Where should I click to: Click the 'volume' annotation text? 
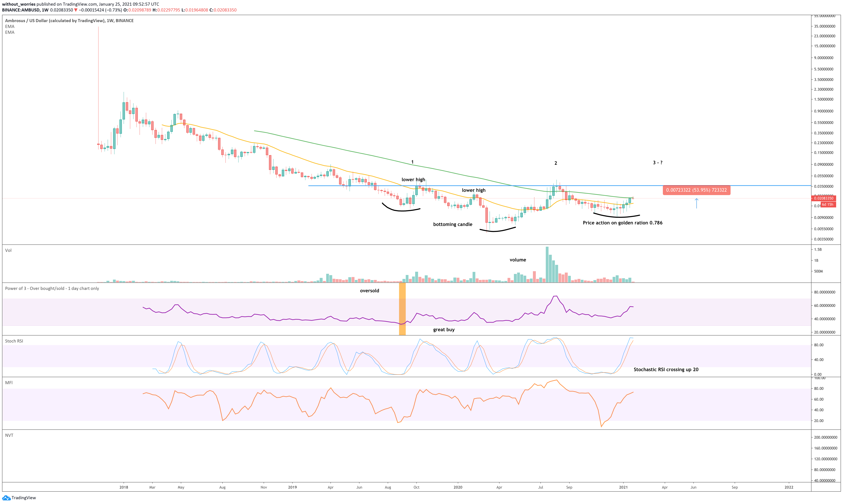pyautogui.click(x=517, y=260)
